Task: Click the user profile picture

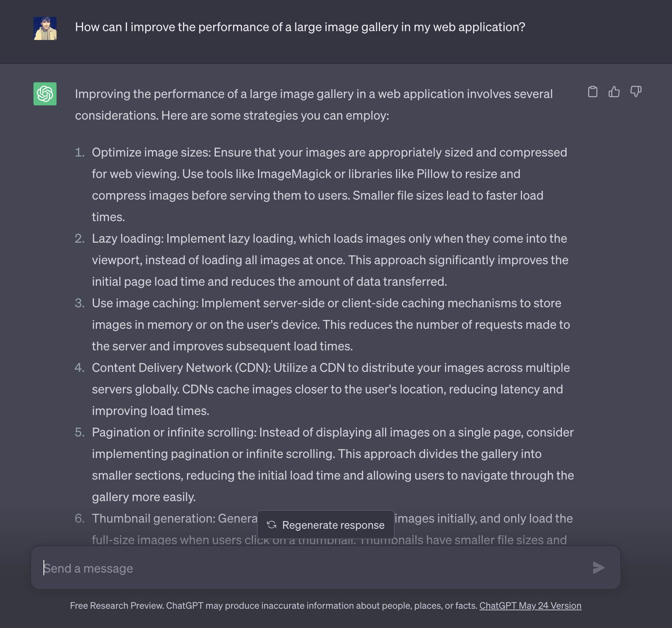Action: (45, 28)
